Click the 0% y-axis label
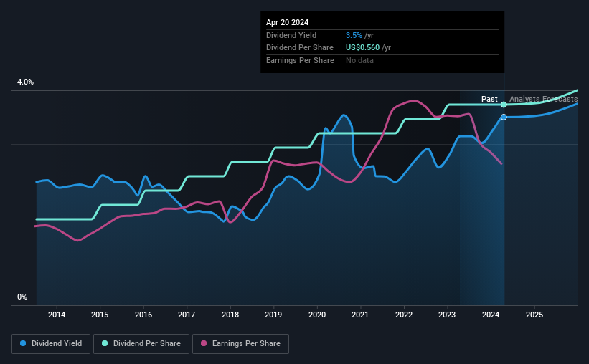589x364 pixels. point(22,297)
